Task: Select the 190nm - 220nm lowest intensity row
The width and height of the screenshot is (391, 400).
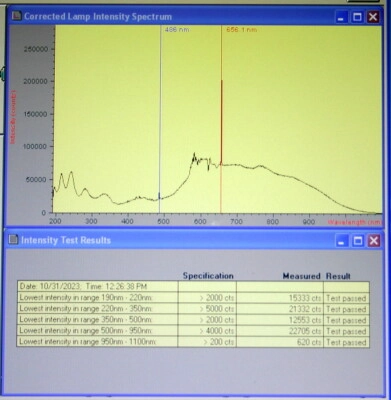Action: [x=193, y=298]
